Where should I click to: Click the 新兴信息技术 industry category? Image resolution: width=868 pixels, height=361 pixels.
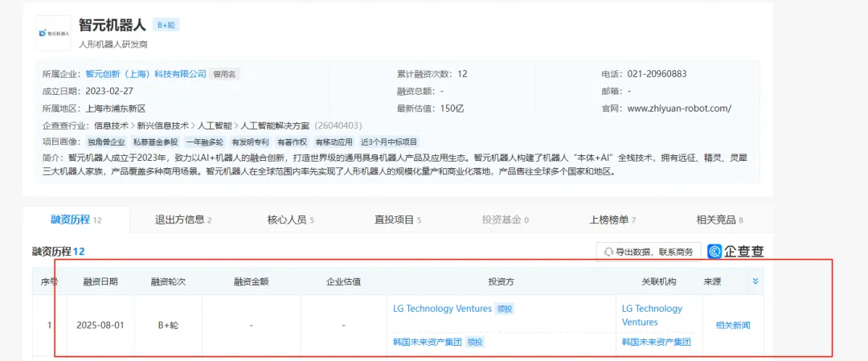162,125
